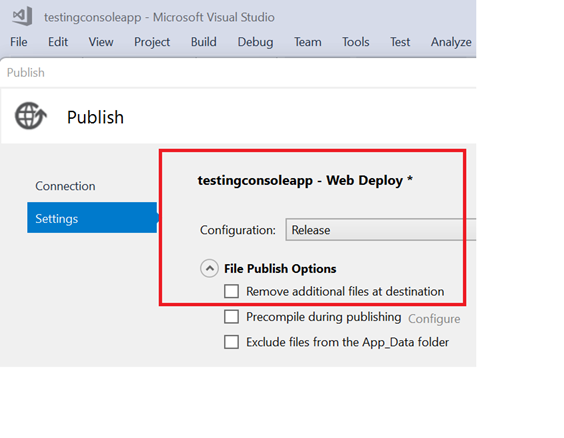
Task: Open the Build menu
Action: (x=204, y=42)
